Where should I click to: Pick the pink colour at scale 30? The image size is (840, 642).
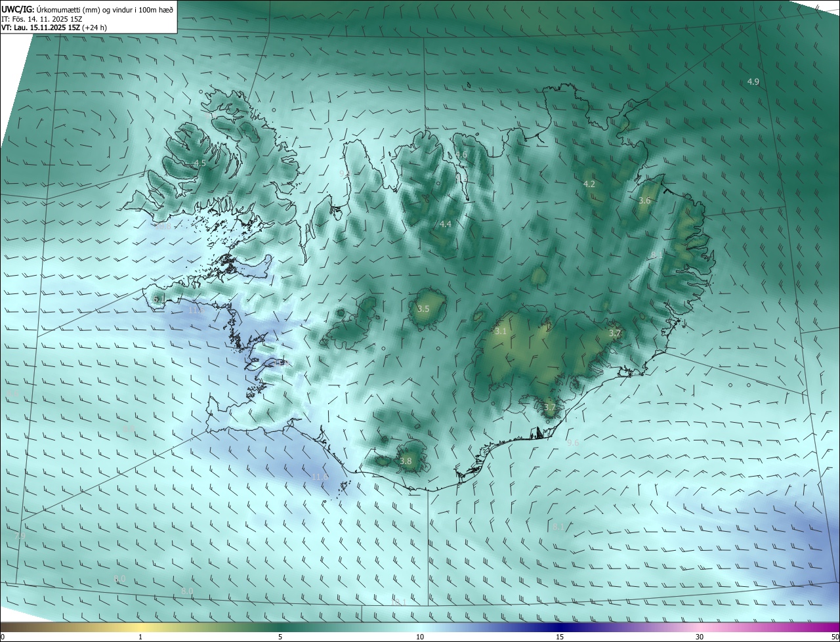click(700, 628)
